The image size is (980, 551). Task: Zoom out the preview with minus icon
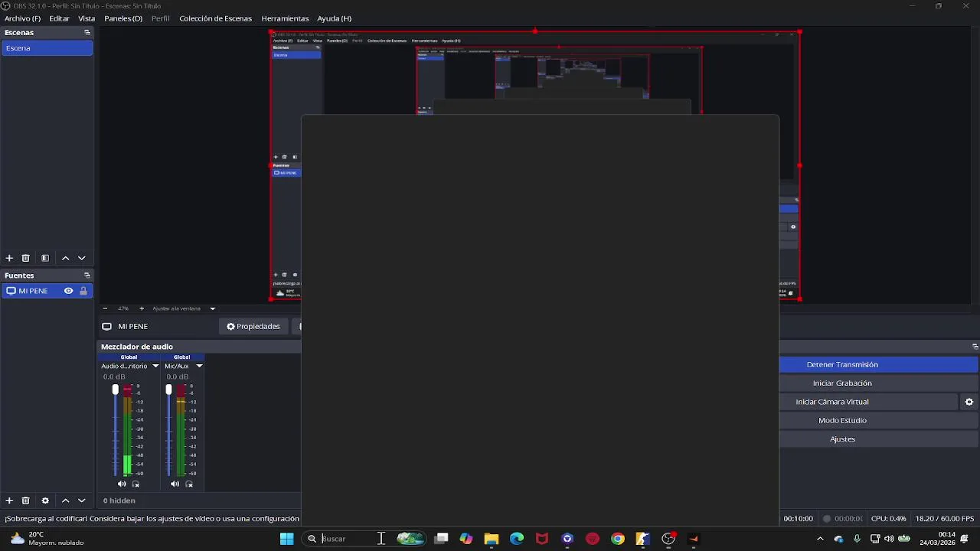coord(105,308)
